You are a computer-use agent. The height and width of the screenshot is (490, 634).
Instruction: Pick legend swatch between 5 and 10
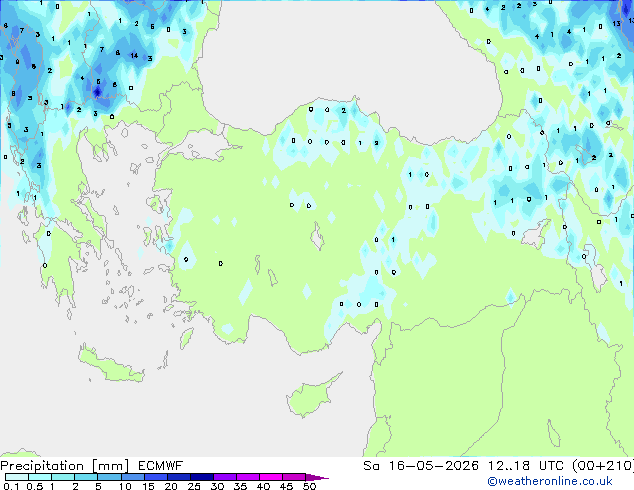(109, 477)
